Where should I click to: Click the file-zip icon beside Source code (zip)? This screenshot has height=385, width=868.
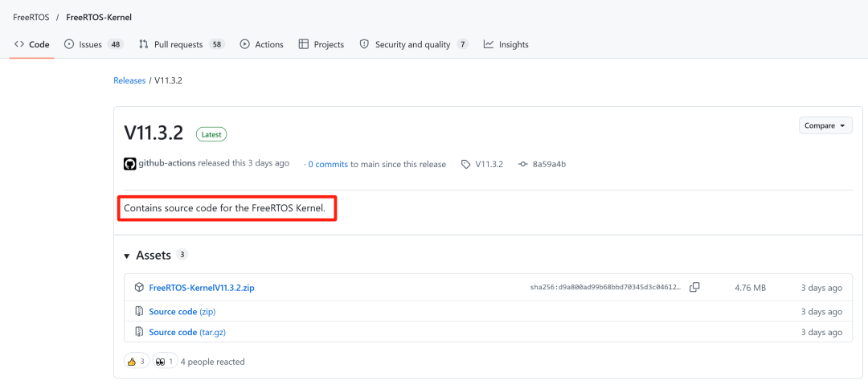click(140, 311)
